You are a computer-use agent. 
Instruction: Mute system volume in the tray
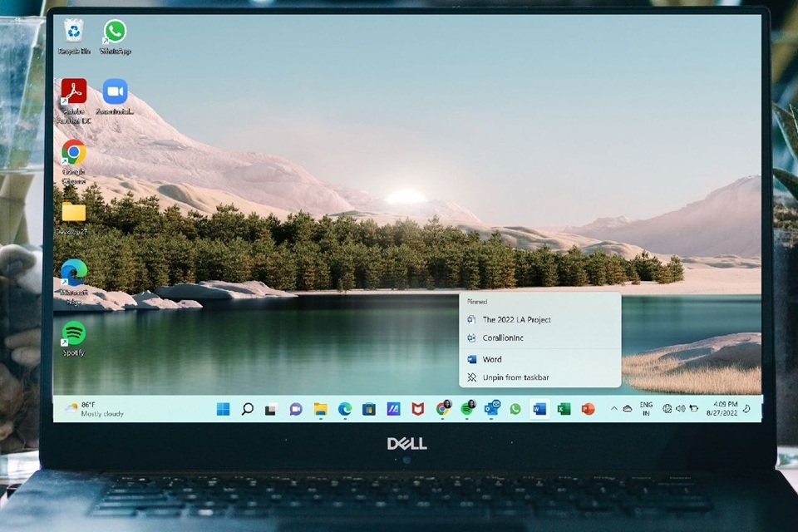pos(680,409)
